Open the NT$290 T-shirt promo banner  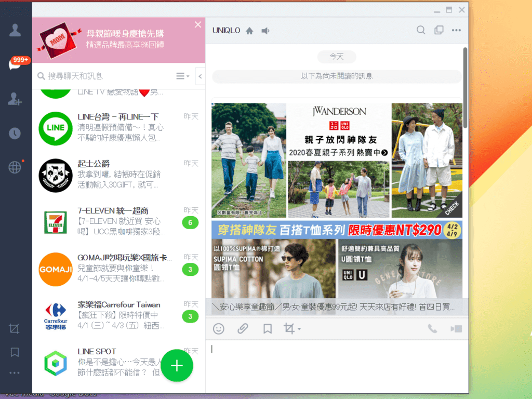pos(337,230)
